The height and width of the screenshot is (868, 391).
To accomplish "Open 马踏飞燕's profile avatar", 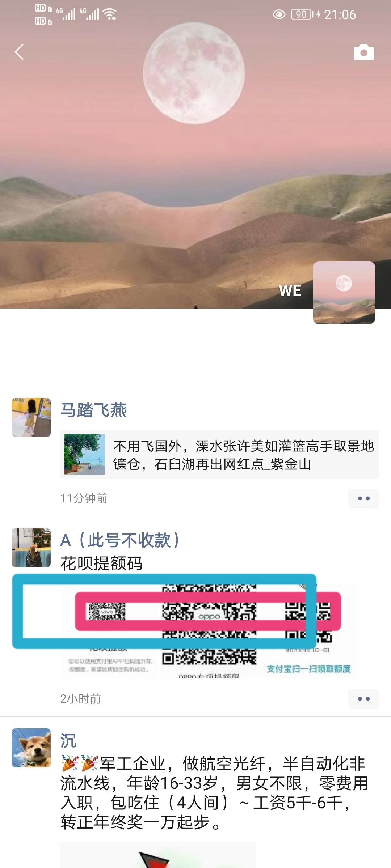I will 31,417.
